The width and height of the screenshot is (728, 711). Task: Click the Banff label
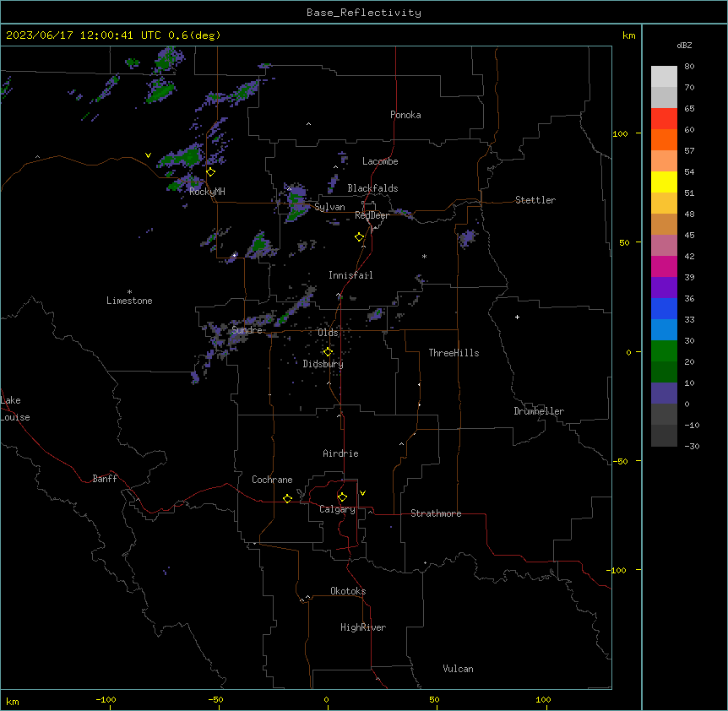(x=105, y=479)
